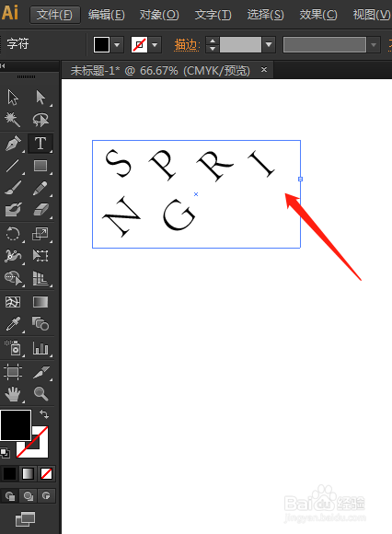Enable Draw Normal mode

click(x=10, y=496)
